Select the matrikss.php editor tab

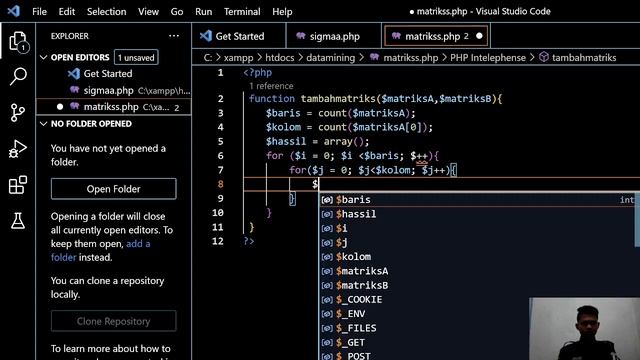click(x=436, y=36)
